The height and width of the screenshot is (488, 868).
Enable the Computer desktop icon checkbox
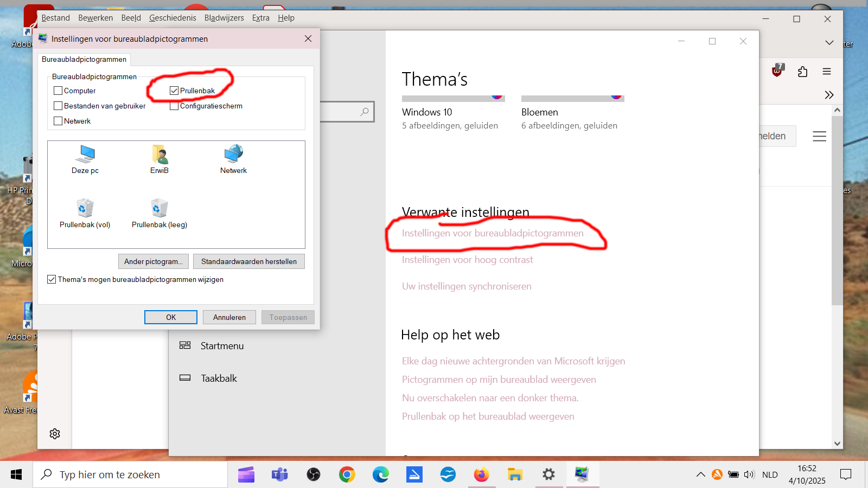click(58, 91)
